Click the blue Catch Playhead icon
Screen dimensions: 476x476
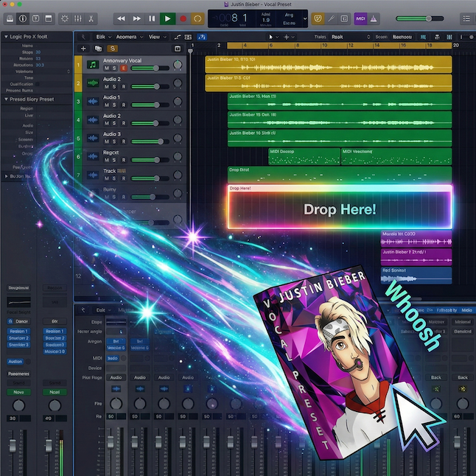point(202,37)
